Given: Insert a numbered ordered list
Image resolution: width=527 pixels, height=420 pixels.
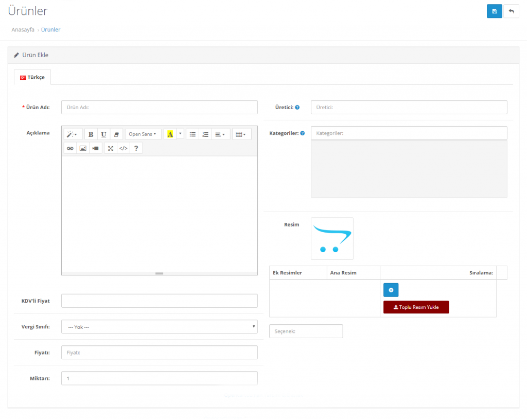Looking at the screenshot, I should point(205,134).
